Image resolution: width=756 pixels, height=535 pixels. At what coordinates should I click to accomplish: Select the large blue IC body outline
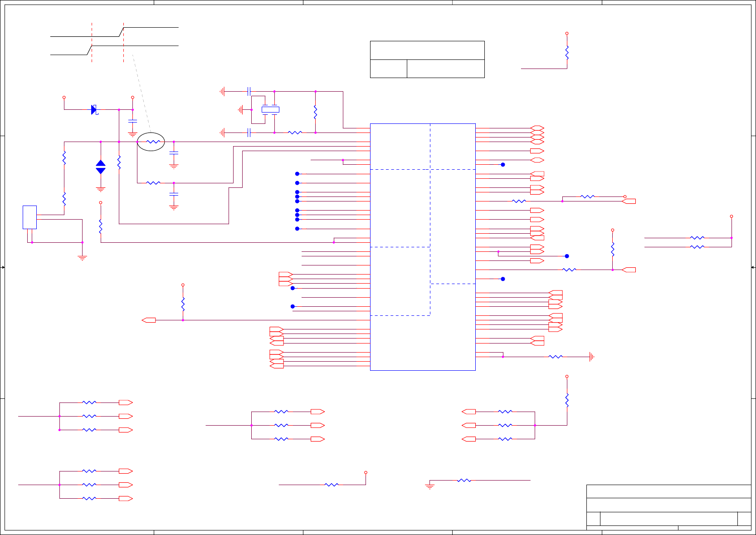(x=423, y=247)
